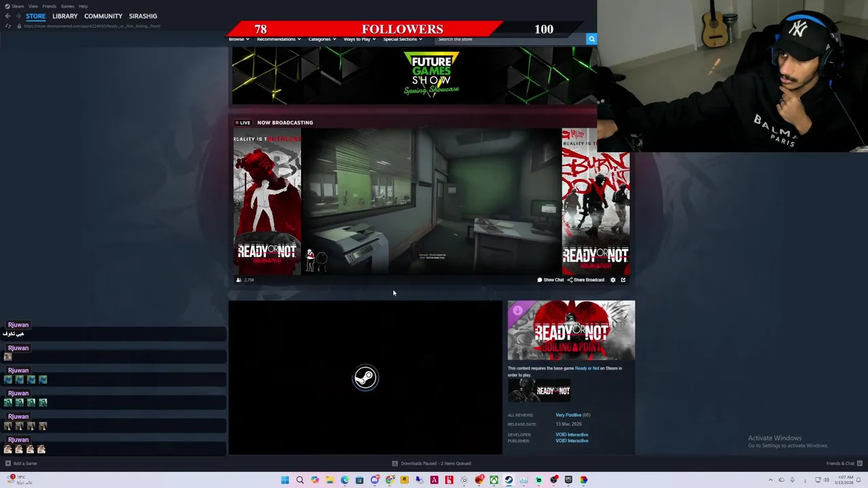Show hidden tray icons chevron

(770, 480)
